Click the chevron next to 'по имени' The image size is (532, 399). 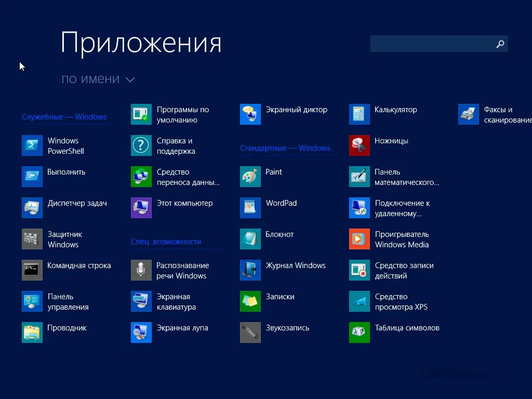130,79
